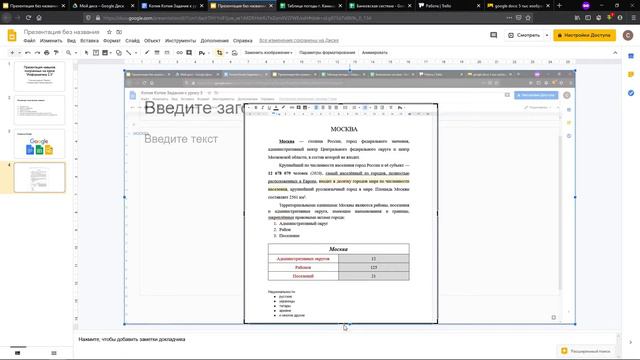
Task: Open all changes saved to Drive link
Action: point(299,41)
